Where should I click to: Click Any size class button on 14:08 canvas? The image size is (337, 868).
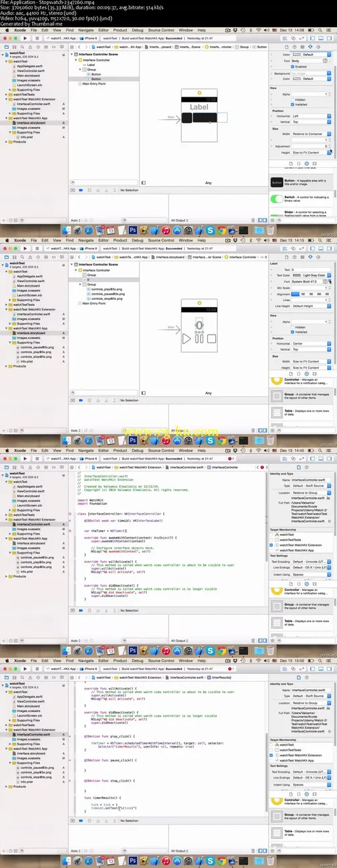click(x=208, y=182)
